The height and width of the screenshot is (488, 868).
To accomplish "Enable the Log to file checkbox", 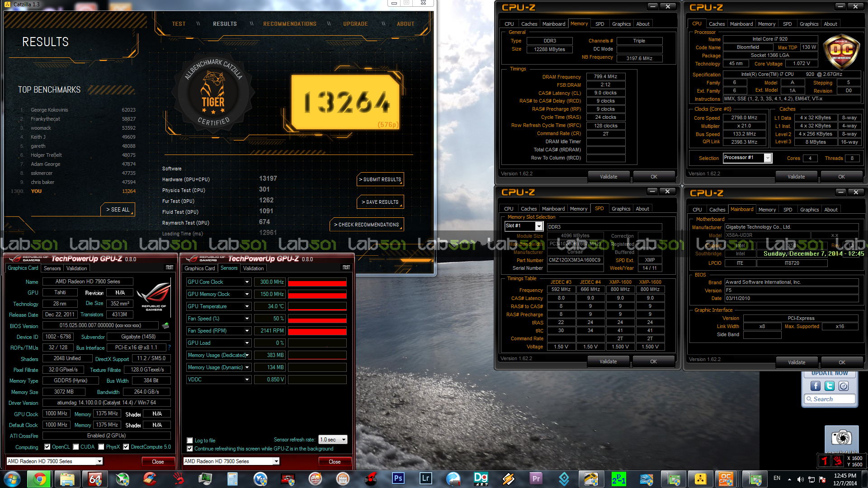I will coord(190,441).
